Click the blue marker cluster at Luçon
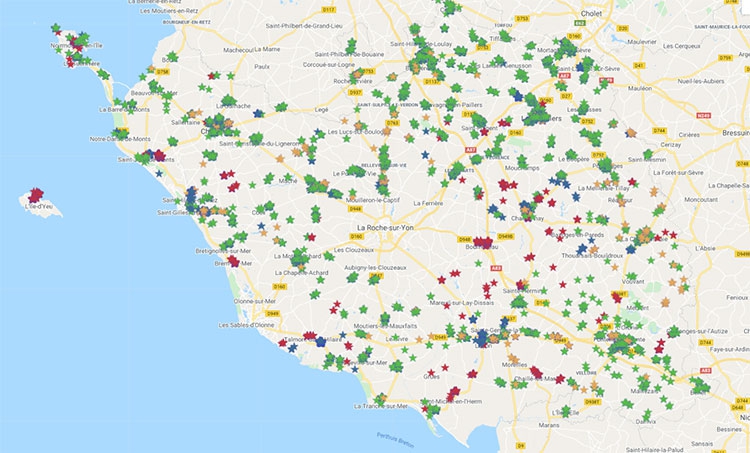This screenshot has height=453, width=750. tap(481, 339)
